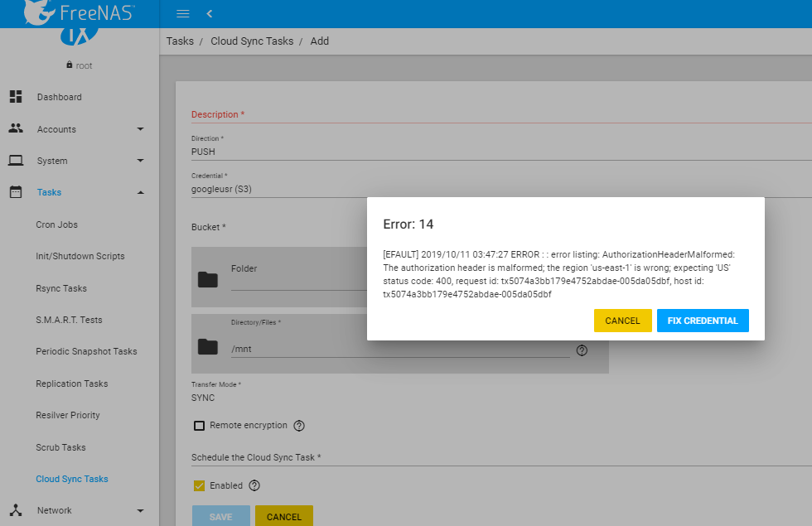Viewport: 812px width, 526px height.
Task: Open Cron Jobs page
Action: [56, 224]
